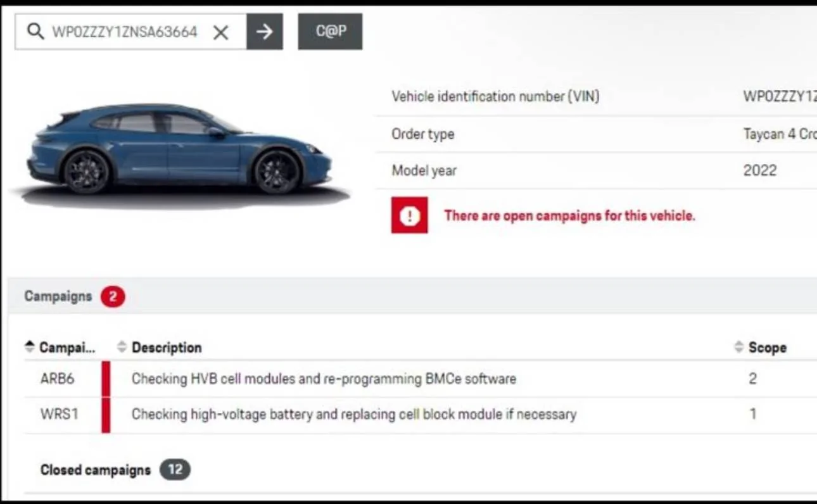Viewport: 817px width, 504px height.
Task: Submit VIN search with arrow button
Action: (265, 32)
